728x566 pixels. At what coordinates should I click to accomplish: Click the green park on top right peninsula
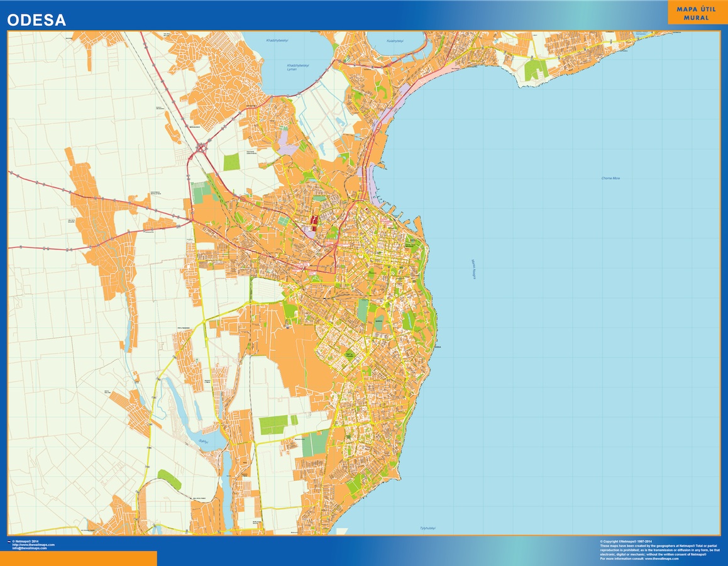click(536, 69)
